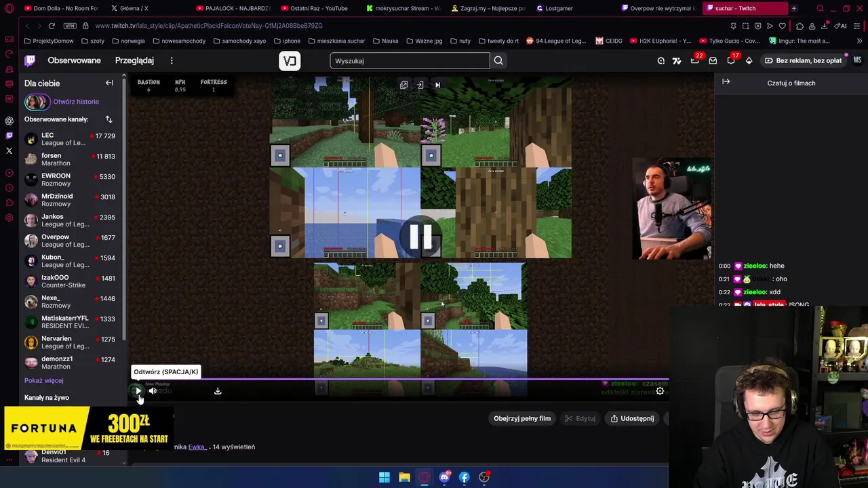Open the Ewka_ user link
The width and height of the screenshot is (868, 488).
click(197, 447)
